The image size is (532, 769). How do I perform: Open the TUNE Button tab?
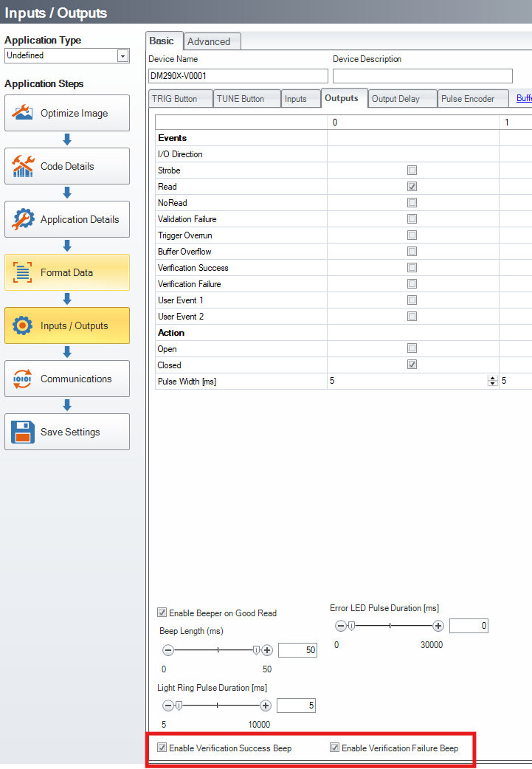coord(241,99)
